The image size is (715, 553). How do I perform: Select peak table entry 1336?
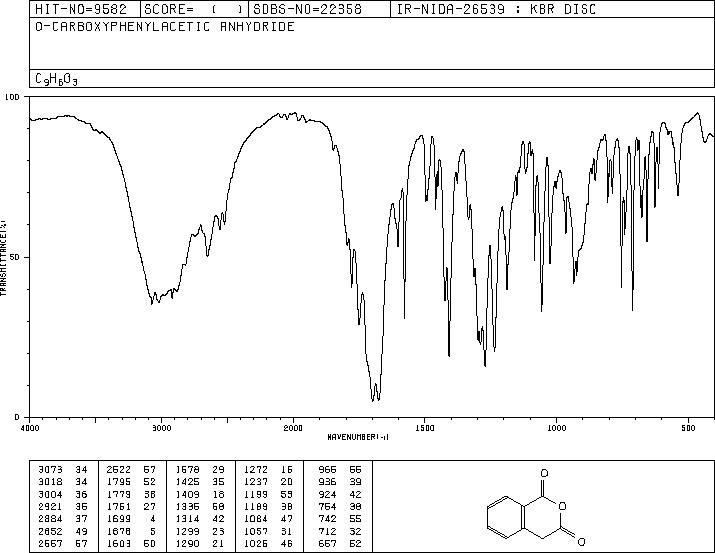(187, 507)
